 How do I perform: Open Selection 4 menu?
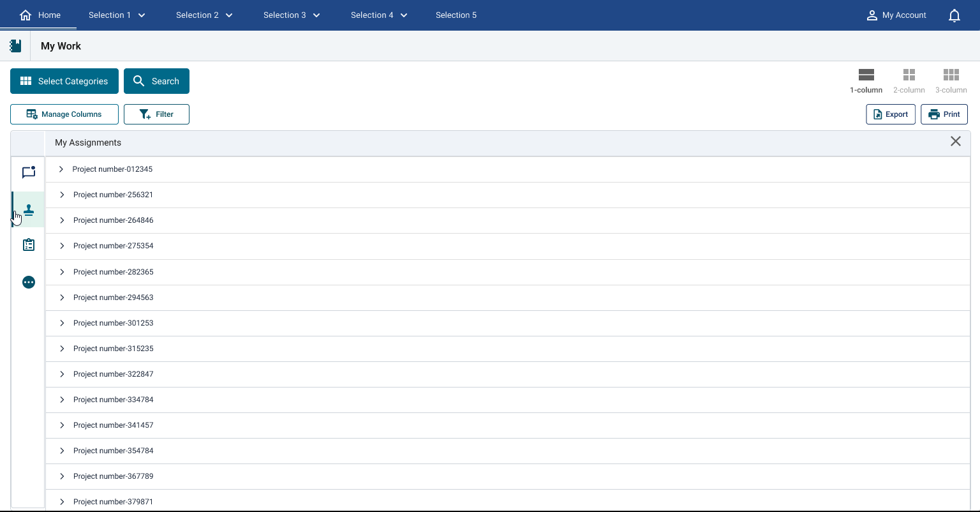379,15
